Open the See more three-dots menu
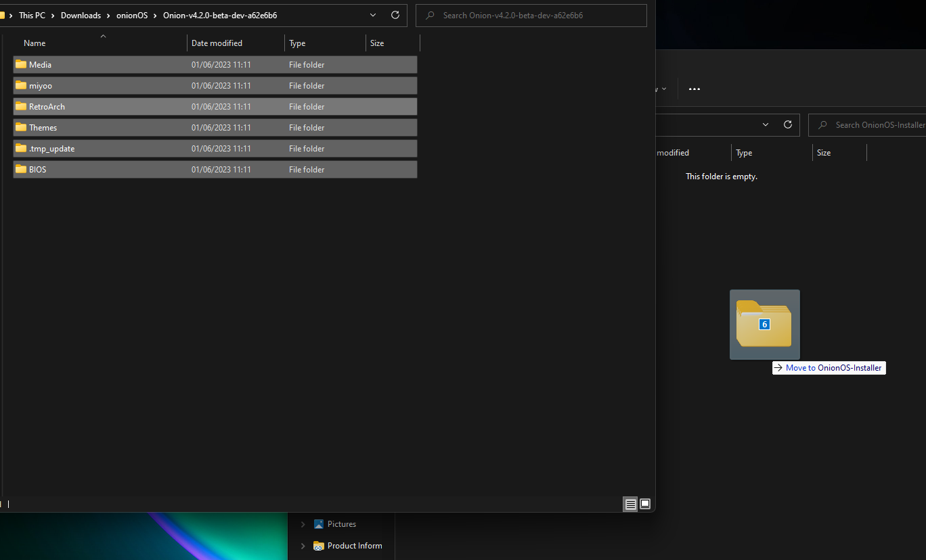This screenshot has width=926, height=560. 694,89
